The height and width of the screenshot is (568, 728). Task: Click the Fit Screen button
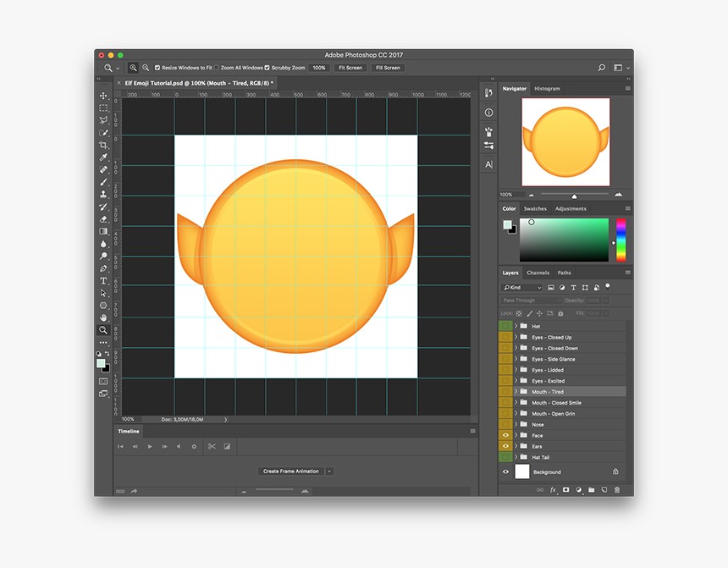(x=350, y=67)
